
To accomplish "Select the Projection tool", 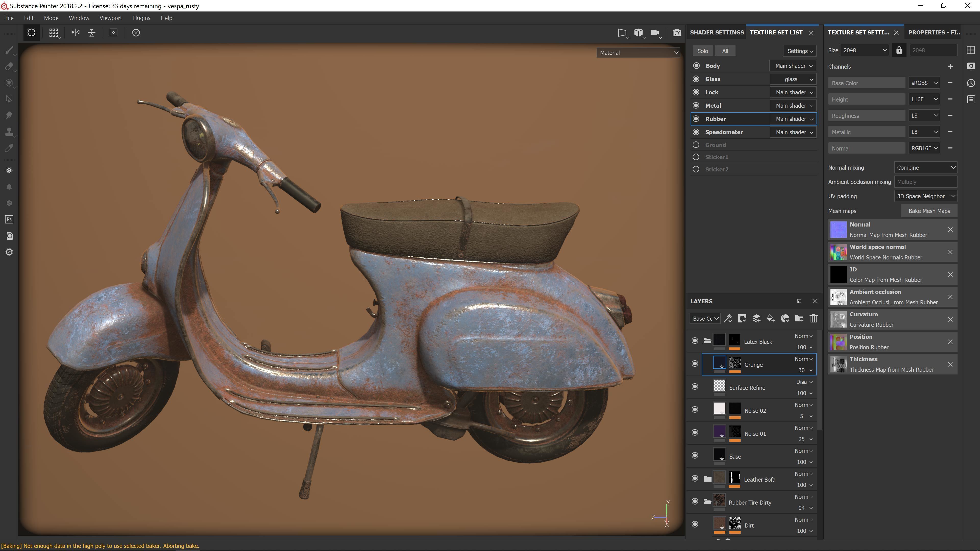I will pos(9,83).
